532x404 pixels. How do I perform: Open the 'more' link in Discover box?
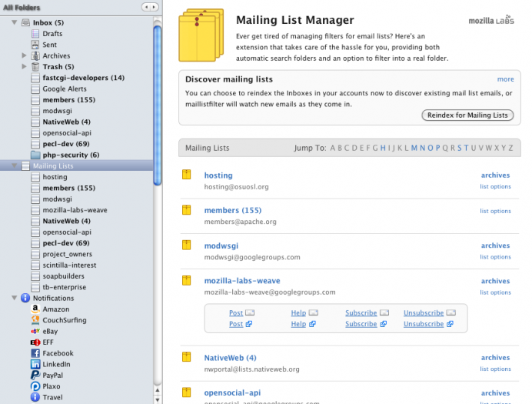pos(506,79)
